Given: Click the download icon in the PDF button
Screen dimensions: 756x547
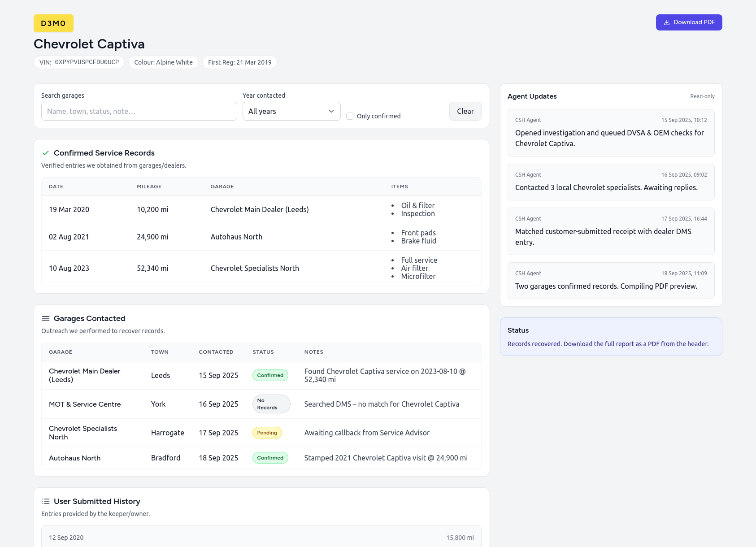Looking at the screenshot, I should pyautogui.click(x=667, y=22).
